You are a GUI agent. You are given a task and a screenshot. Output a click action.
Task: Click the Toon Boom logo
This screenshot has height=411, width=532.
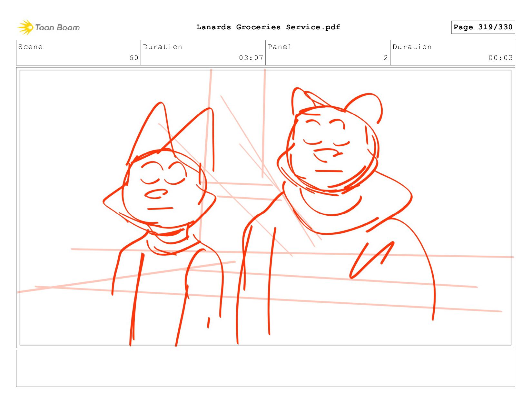[x=48, y=27]
